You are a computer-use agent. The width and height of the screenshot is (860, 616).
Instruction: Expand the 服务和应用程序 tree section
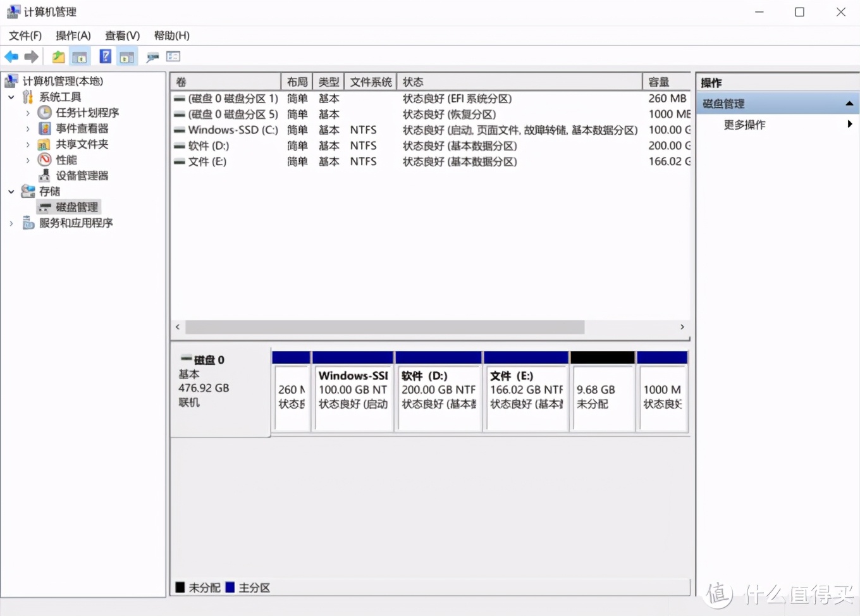tap(11, 223)
